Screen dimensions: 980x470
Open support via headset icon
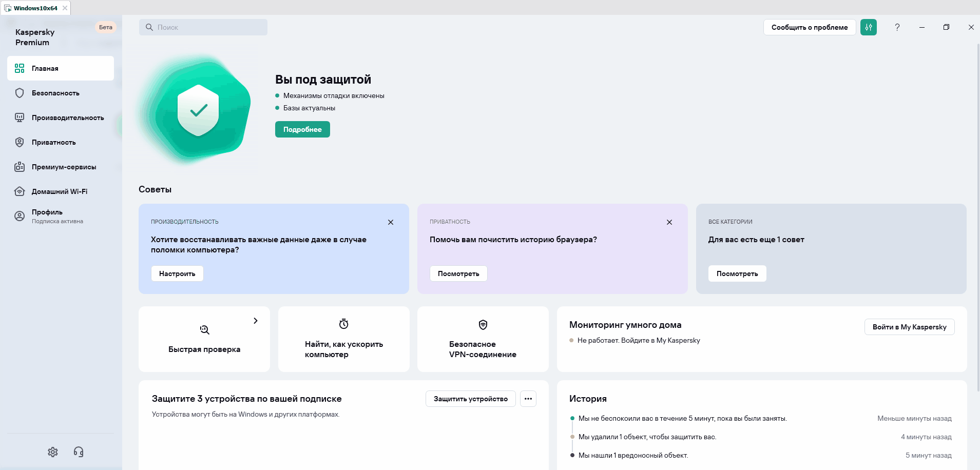[x=79, y=452]
